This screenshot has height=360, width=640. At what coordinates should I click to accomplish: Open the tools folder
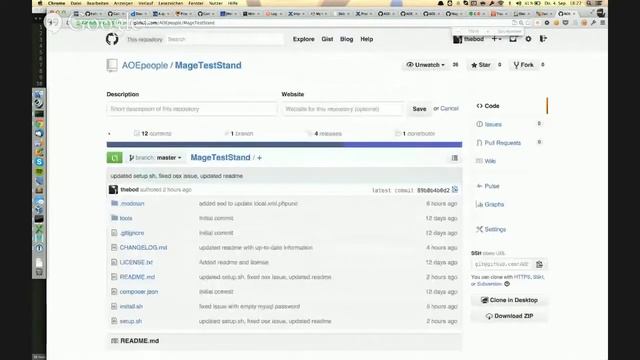click(126, 218)
